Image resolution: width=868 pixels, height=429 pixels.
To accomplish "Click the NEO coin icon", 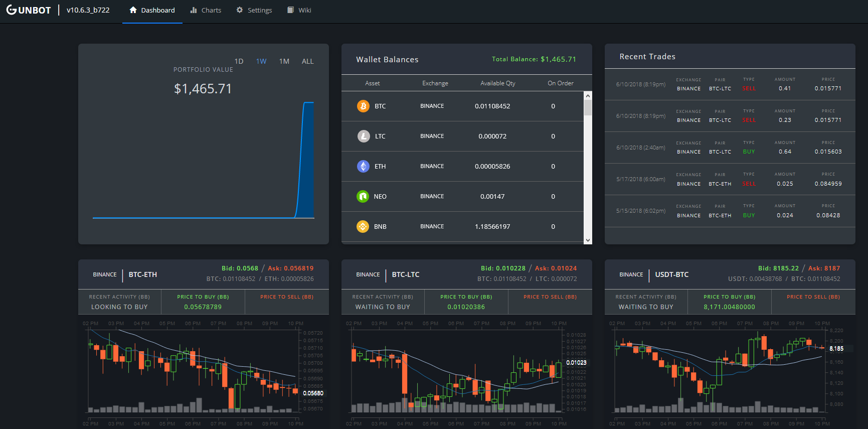I will coord(363,196).
